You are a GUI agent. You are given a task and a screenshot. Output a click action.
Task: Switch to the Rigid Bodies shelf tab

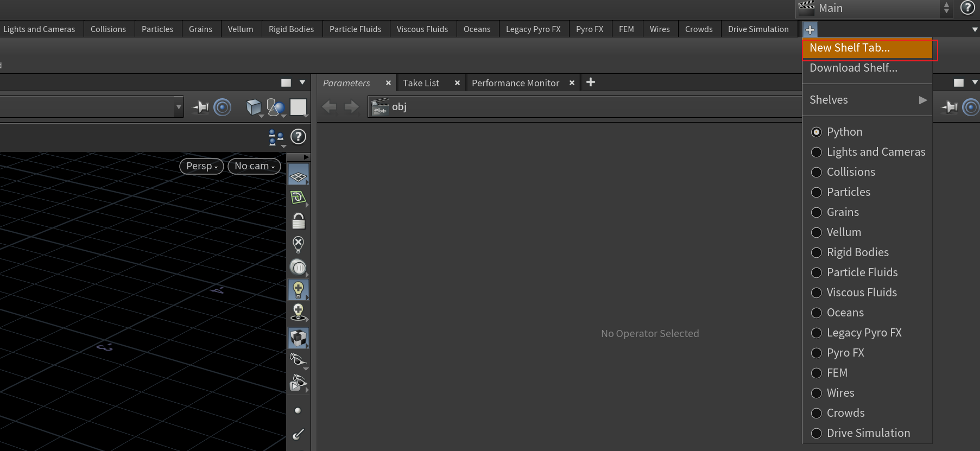pyautogui.click(x=292, y=29)
